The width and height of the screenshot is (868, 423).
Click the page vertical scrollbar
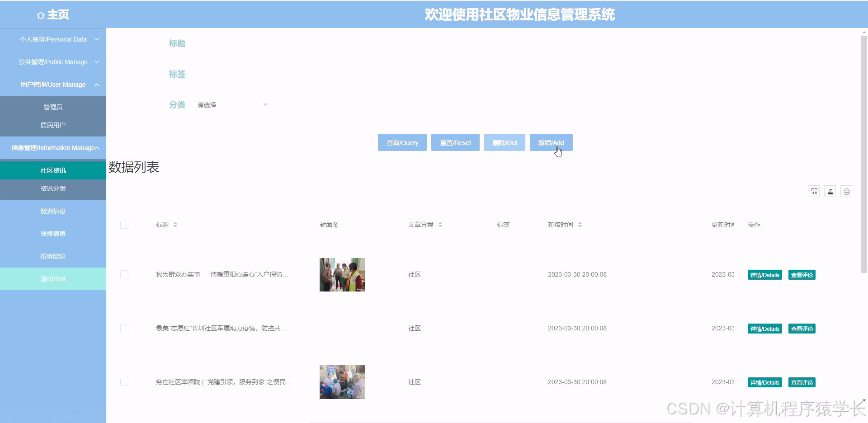pyautogui.click(x=864, y=154)
